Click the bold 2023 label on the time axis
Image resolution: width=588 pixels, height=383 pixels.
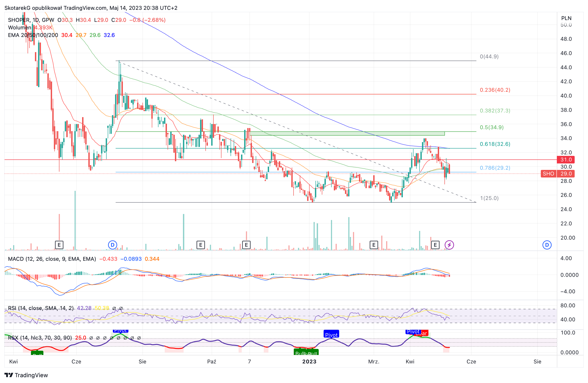(309, 362)
